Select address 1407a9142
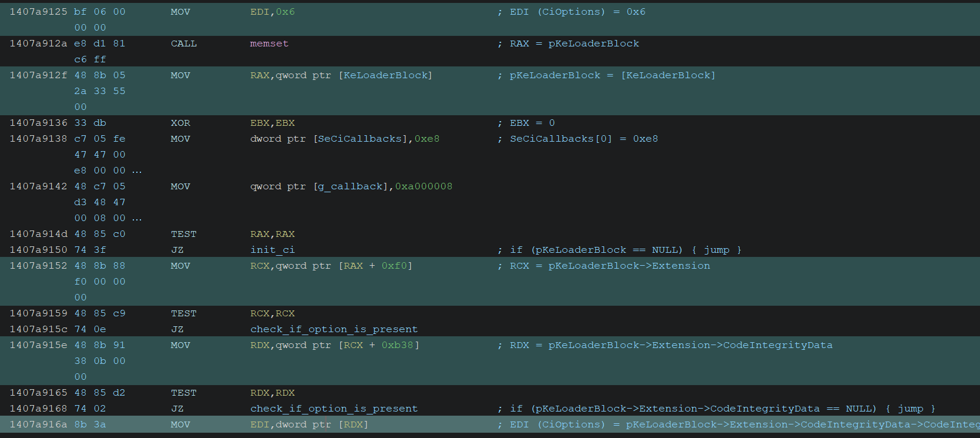The width and height of the screenshot is (980, 438). [x=38, y=186]
